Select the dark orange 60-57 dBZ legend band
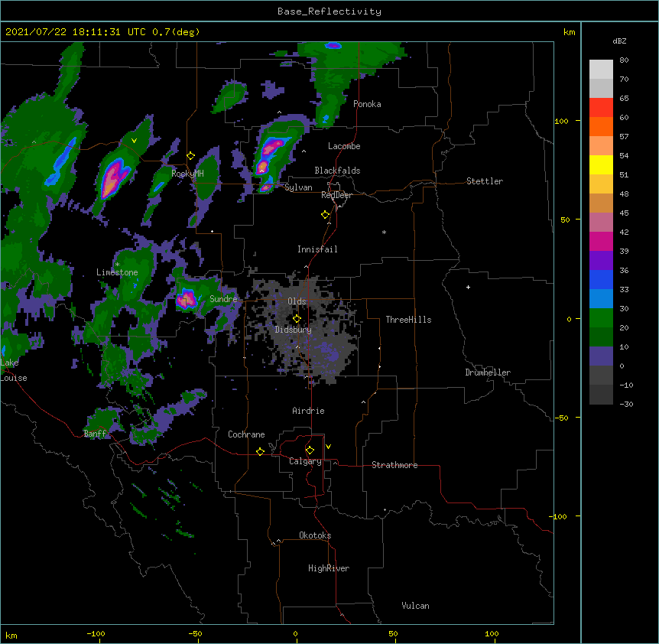 pyautogui.click(x=601, y=126)
